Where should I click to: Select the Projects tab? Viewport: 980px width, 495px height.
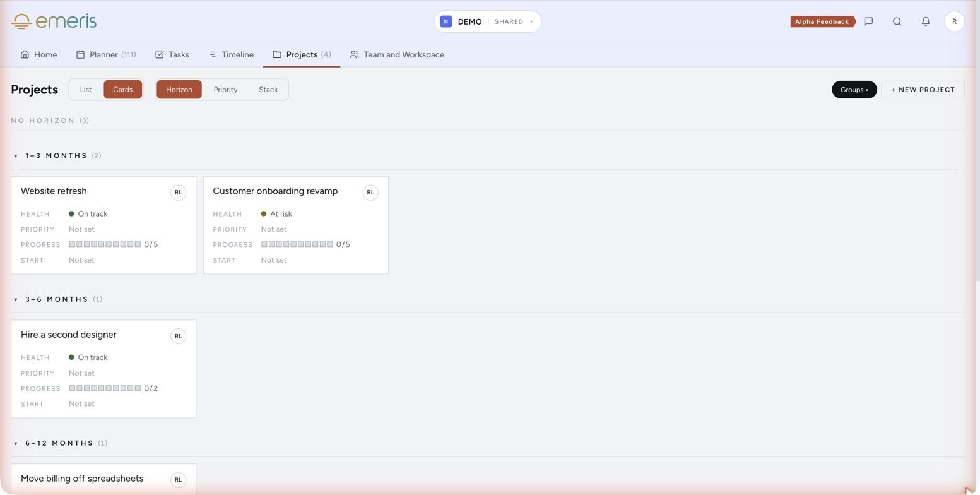[302, 54]
